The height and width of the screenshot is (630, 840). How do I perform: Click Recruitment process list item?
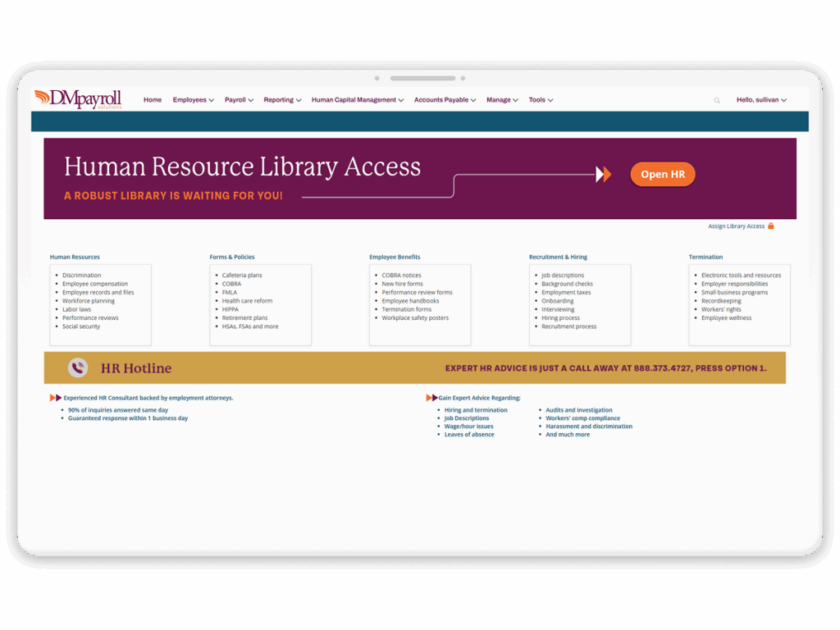(x=569, y=326)
